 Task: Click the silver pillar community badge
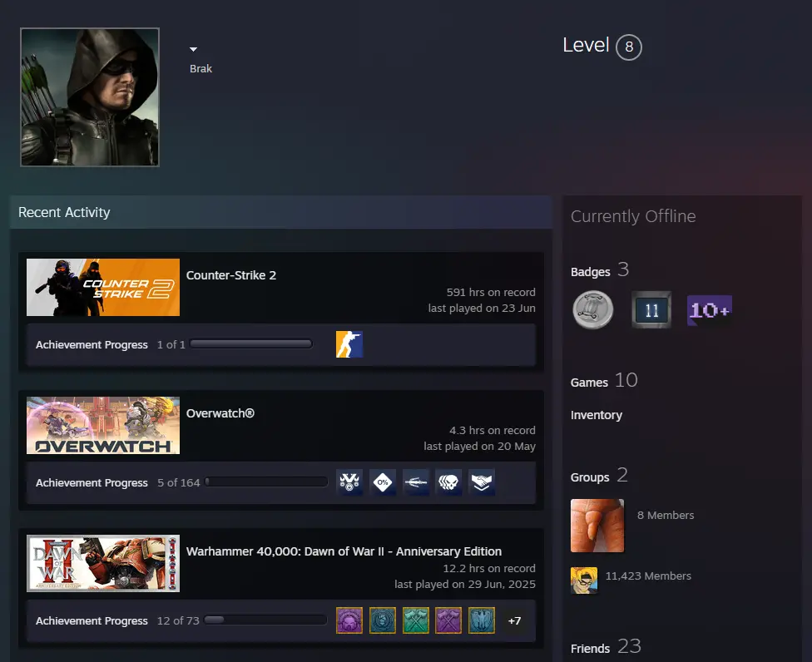[593, 310]
